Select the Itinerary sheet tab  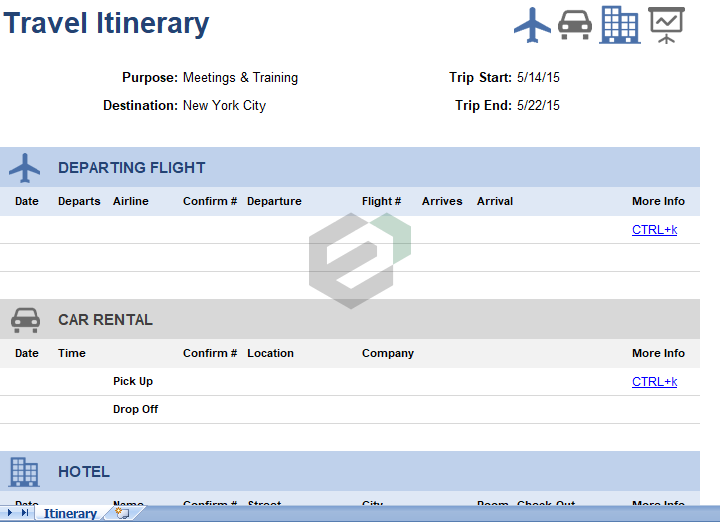[x=70, y=514]
